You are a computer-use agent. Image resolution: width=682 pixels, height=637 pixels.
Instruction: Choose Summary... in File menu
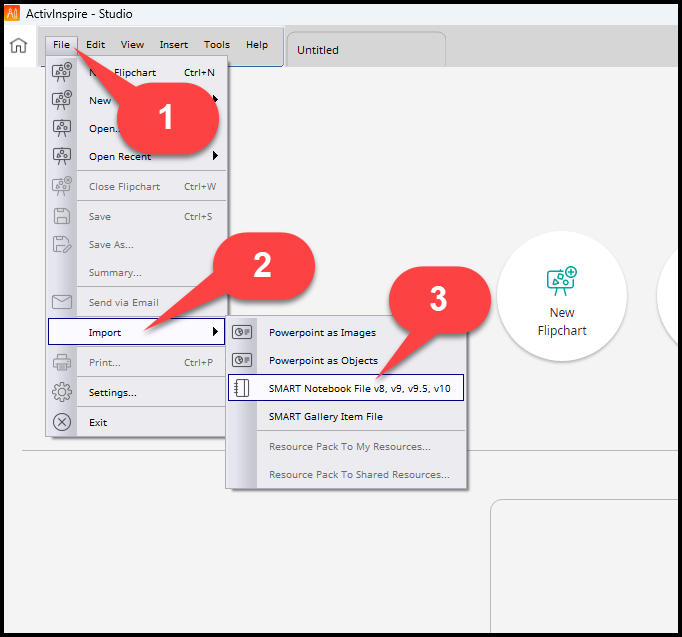point(137,273)
